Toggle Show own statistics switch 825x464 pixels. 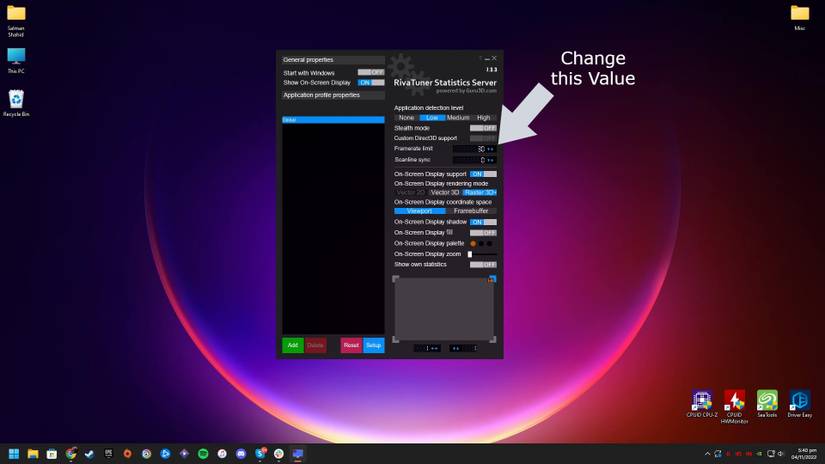coord(483,265)
